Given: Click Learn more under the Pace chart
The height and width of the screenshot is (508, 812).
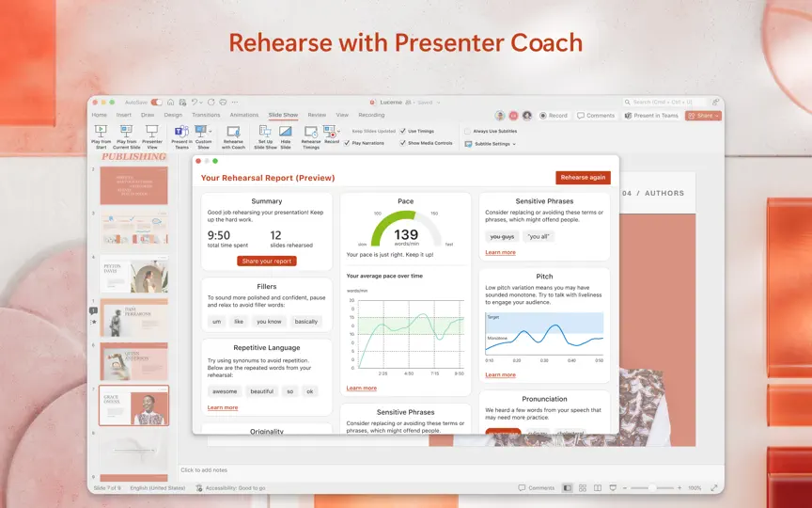Looking at the screenshot, I should pos(362,389).
